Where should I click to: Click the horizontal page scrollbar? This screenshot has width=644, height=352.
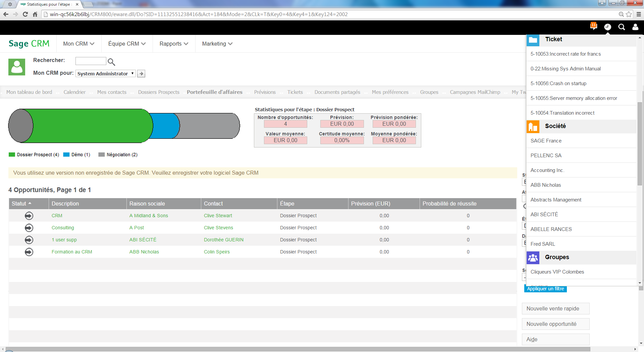pos(299,349)
